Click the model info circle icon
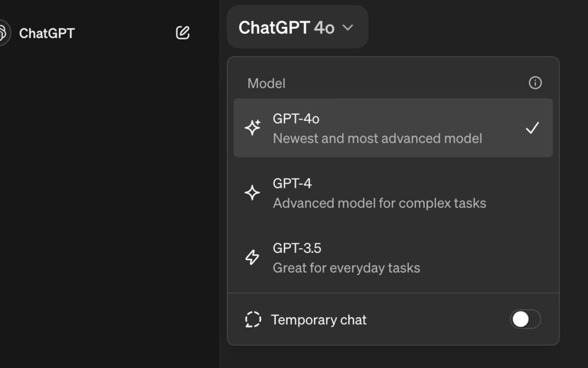This screenshot has width=588, height=368. [535, 83]
